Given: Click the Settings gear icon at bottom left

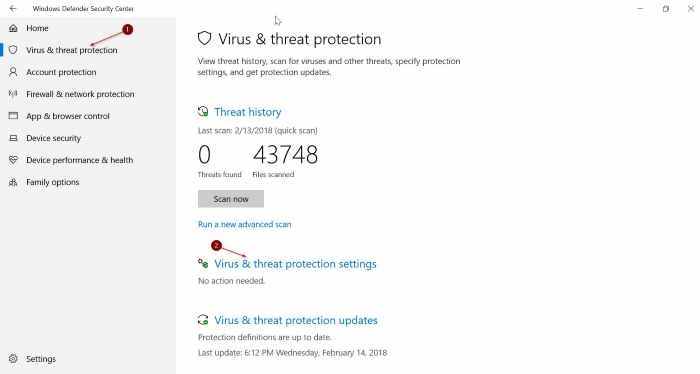Looking at the screenshot, I should 13,359.
